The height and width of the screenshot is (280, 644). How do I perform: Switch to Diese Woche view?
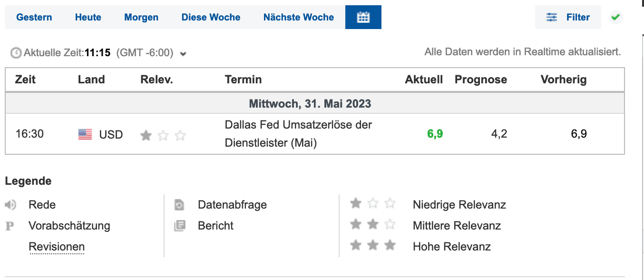211,18
